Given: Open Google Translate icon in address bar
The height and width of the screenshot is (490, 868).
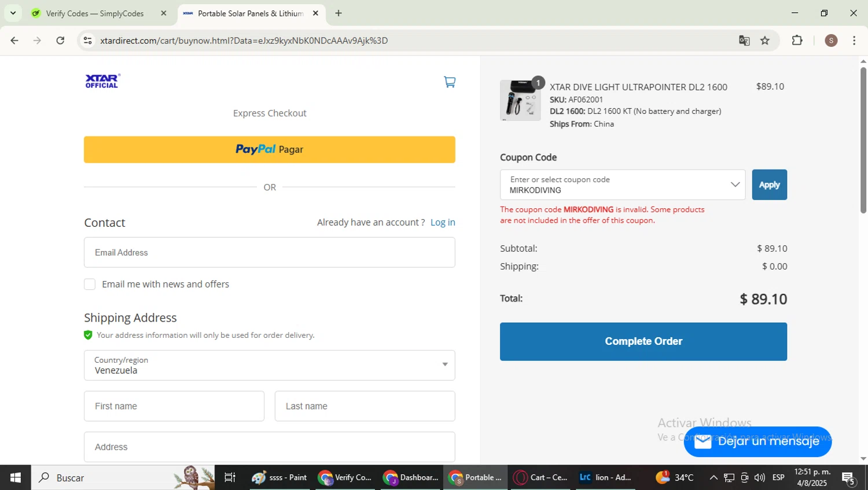Looking at the screenshot, I should pos(744,40).
